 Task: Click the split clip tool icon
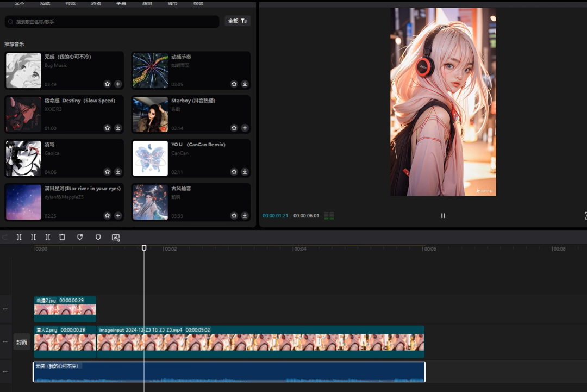(x=19, y=238)
